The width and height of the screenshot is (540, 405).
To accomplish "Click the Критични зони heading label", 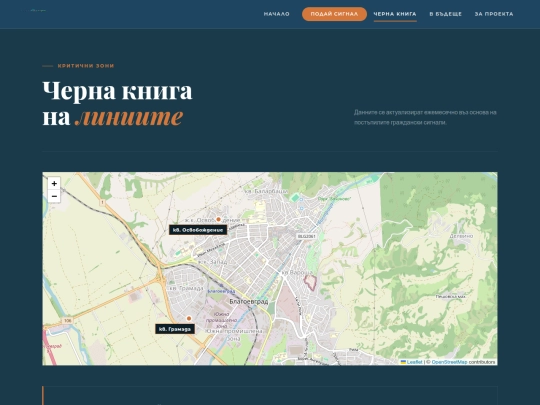I will click(86, 66).
